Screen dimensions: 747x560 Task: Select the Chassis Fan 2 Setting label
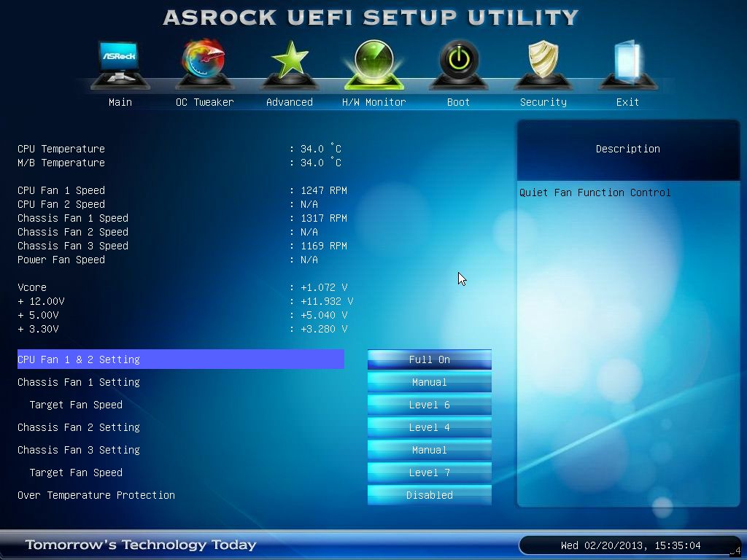(79, 427)
